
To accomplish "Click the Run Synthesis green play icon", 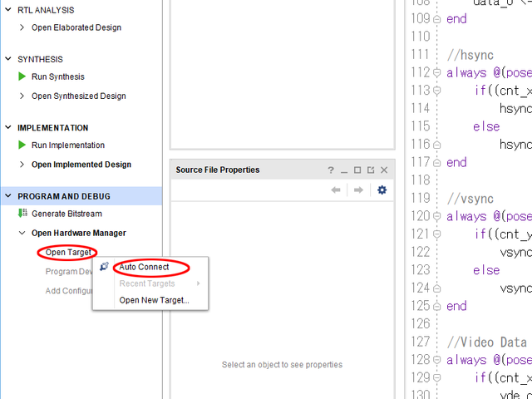I will (22, 76).
